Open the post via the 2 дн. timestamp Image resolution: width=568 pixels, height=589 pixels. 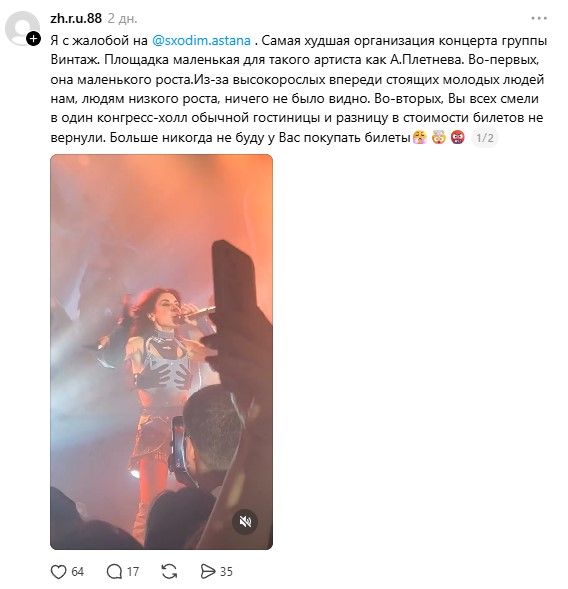click(x=122, y=18)
